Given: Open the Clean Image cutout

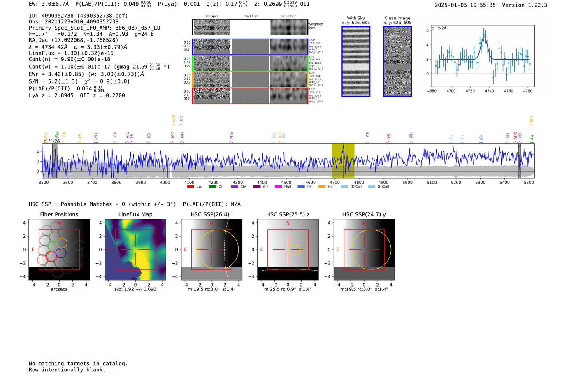Looking at the screenshot, I should [x=397, y=61].
